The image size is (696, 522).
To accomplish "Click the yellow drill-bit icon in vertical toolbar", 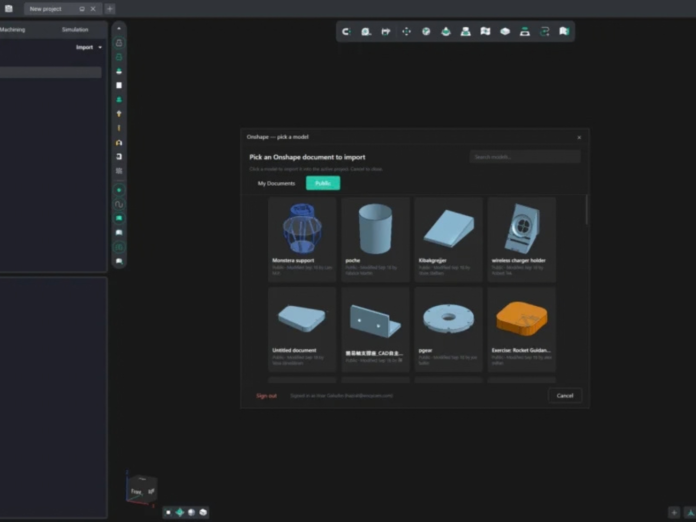I will (119, 114).
